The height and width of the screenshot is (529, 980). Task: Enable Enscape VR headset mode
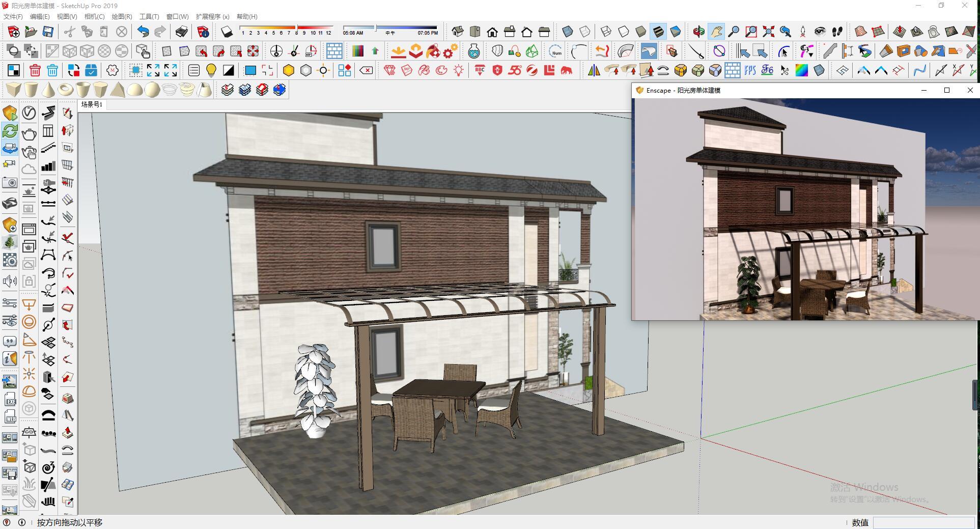pyautogui.click(x=9, y=202)
